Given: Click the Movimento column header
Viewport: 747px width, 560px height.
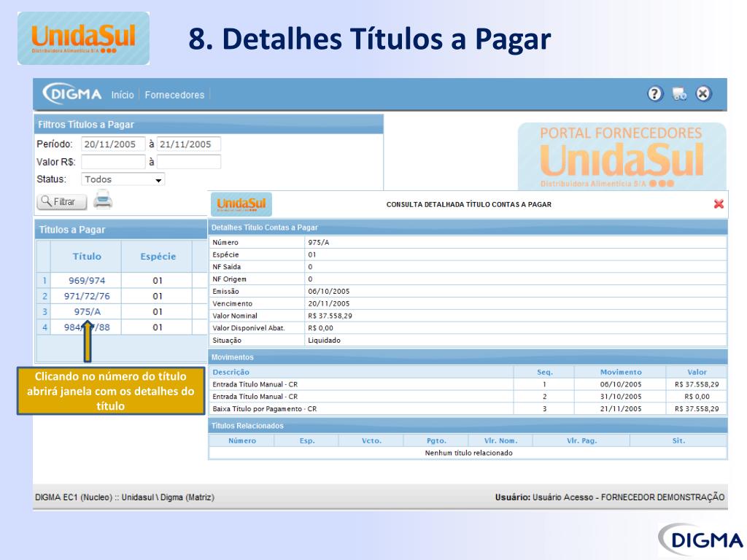Looking at the screenshot, I should click(621, 372).
